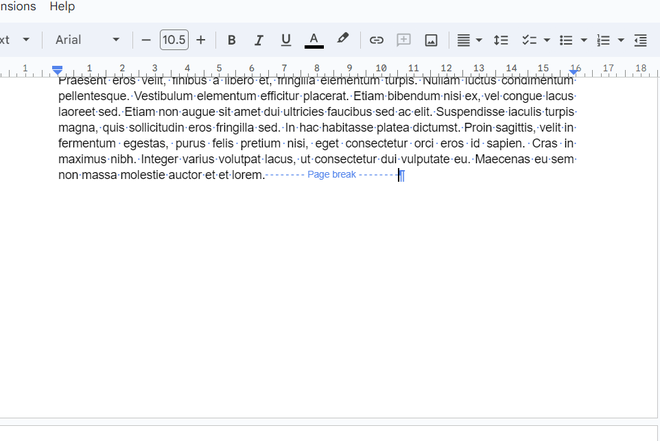
Task: Open the highlight color pen tool
Action: point(342,39)
